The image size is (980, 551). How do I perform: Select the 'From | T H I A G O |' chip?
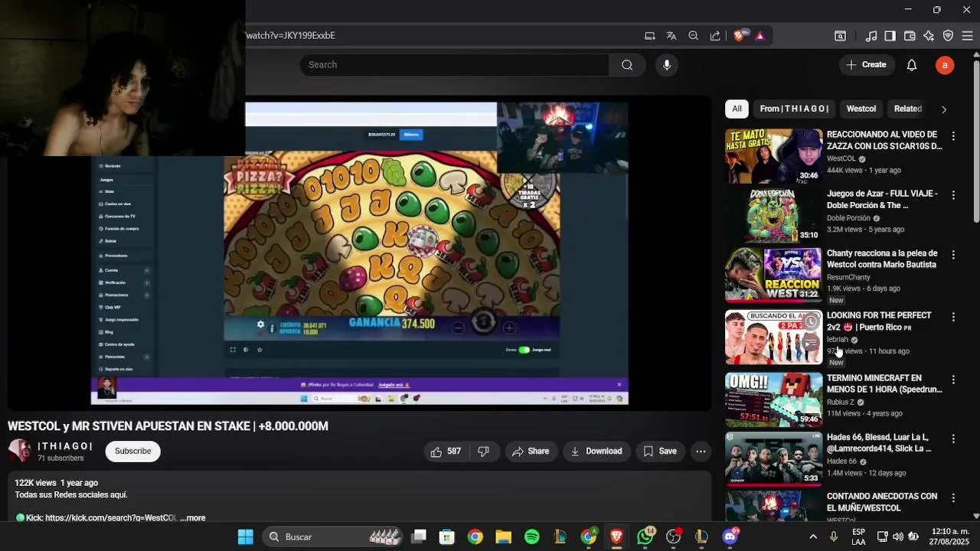[x=794, y=109]
